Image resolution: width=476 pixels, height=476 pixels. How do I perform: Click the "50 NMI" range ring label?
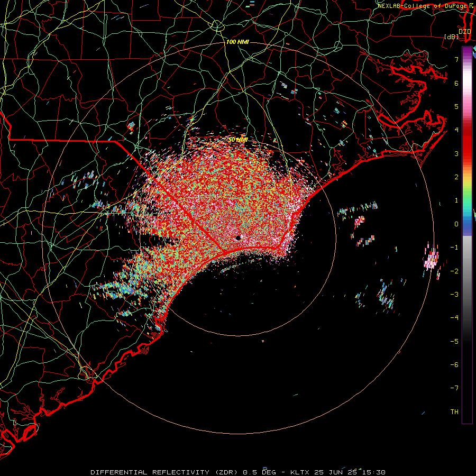[x=239, y=140]
